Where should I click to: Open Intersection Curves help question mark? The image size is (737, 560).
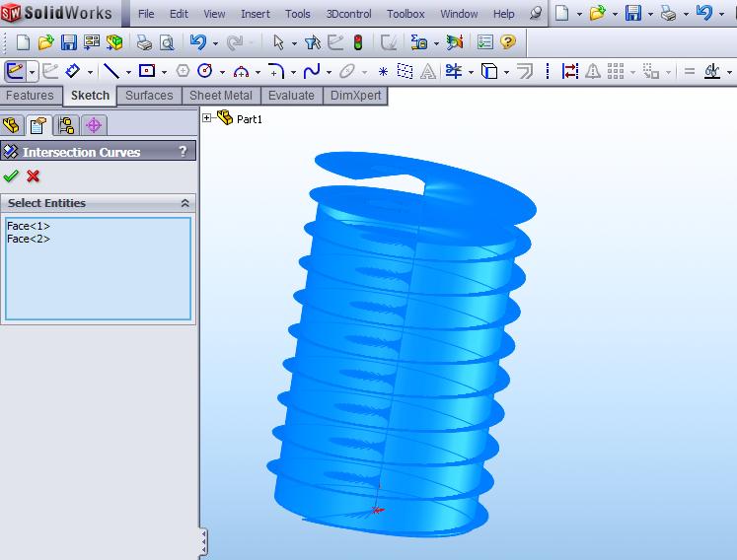tap(183, 151)
